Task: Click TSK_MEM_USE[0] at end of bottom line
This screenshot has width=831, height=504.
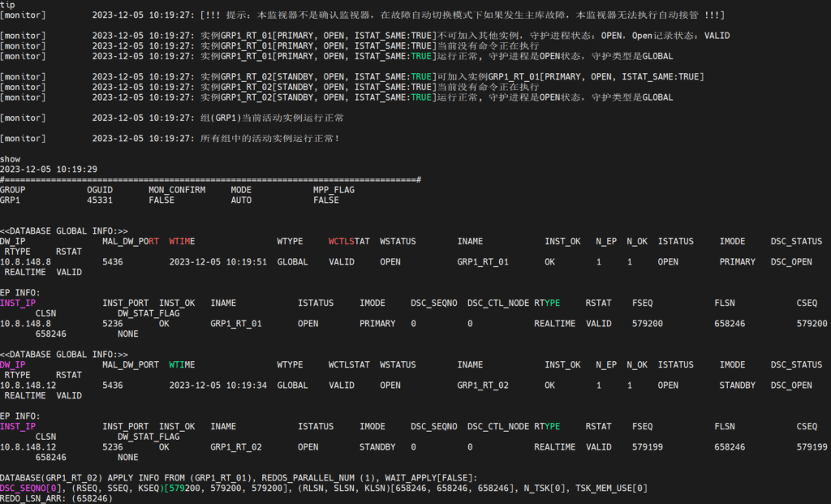Action: coord(613,488)
